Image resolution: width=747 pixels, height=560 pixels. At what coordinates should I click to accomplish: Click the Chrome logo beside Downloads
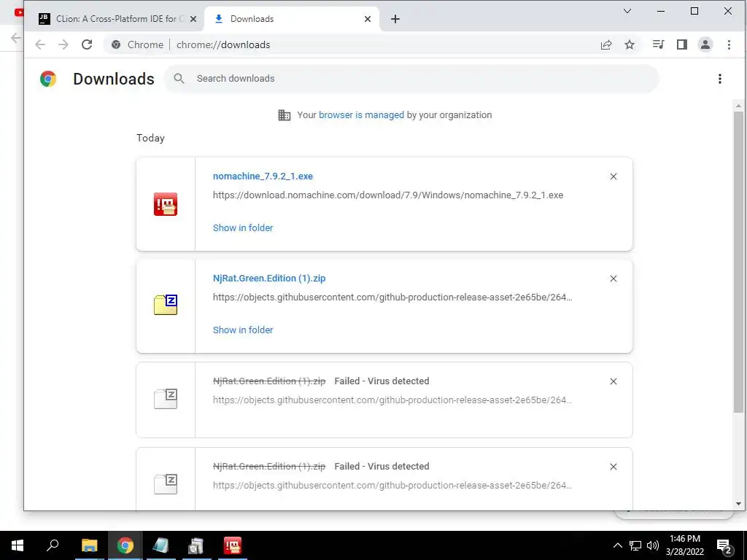[48, 79]
